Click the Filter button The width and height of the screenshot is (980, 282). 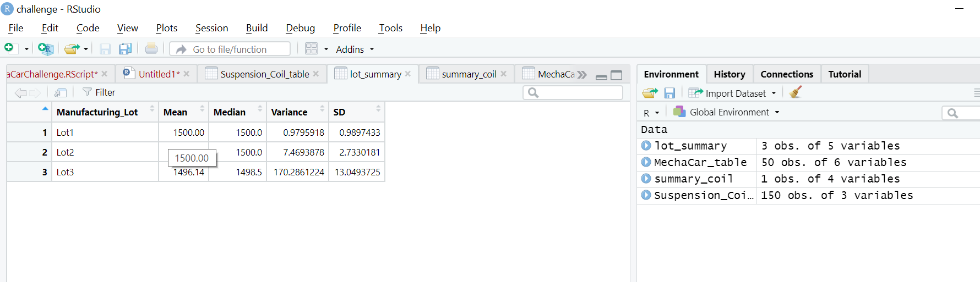tap(99, 92)
